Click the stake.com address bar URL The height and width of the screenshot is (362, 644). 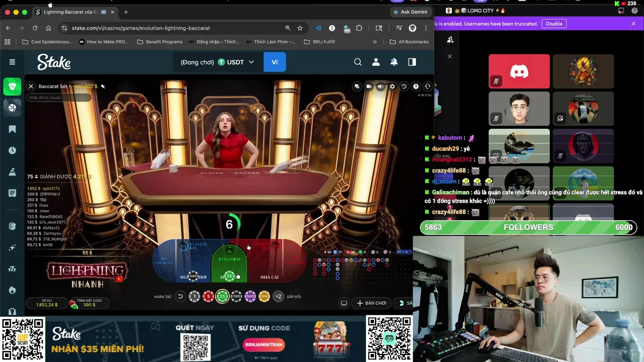tap(141, 28)
